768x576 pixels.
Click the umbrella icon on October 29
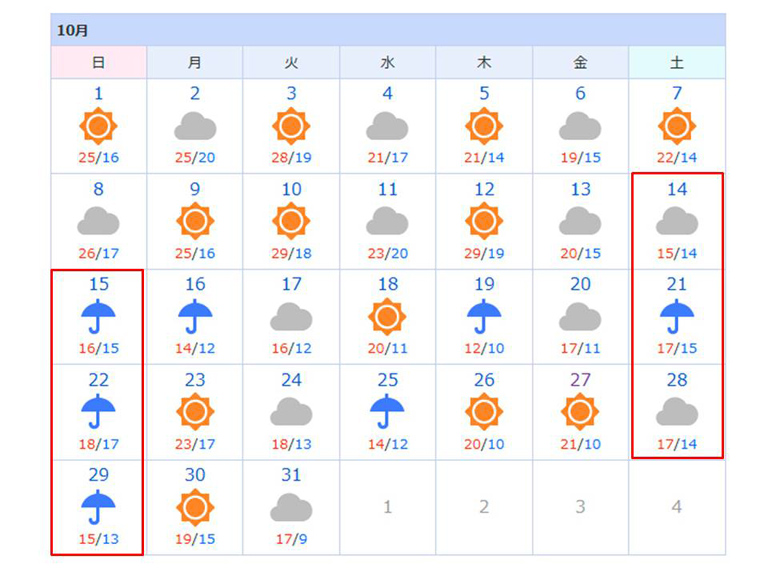98,507
